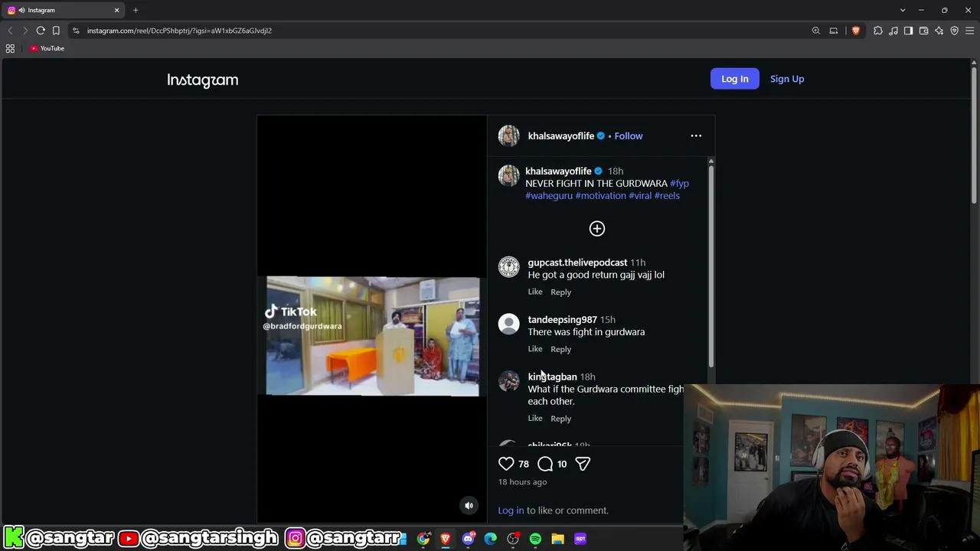Open the tandeepsing987 comment avatar
The width and height of the screenshot is (980, 551).
click(x=509, y=324)
